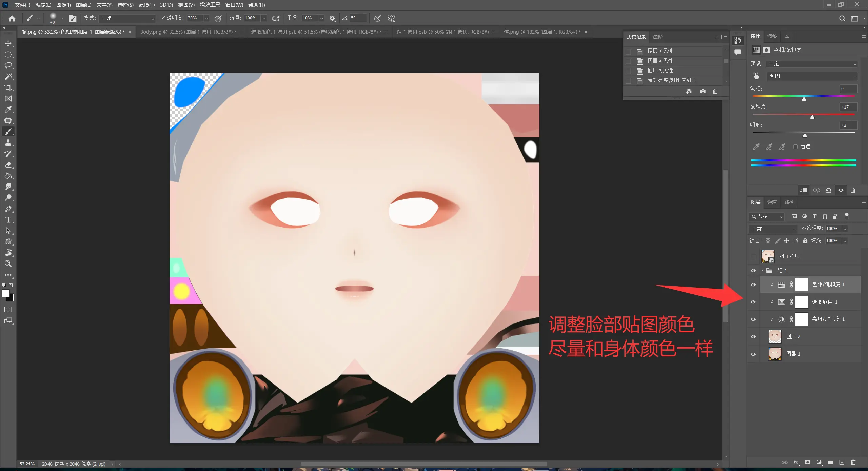The image size is (868, 471).
Task: Select the Eraser tool
Action: tap(8, 165)
